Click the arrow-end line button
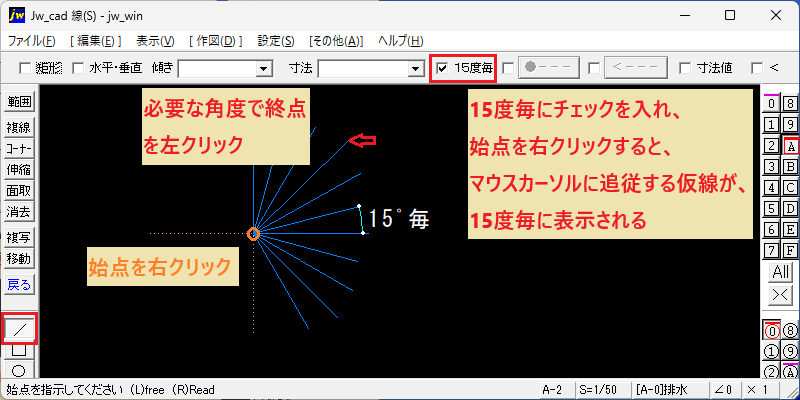This screenshot has height=400, width=800. (x=636, y=67)
